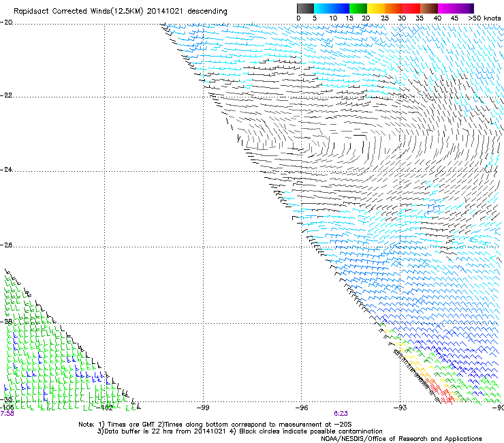Viewport: 504px width, 443px height.
Task: Click the '10' label under the color scale
Action: pos(333,18)
